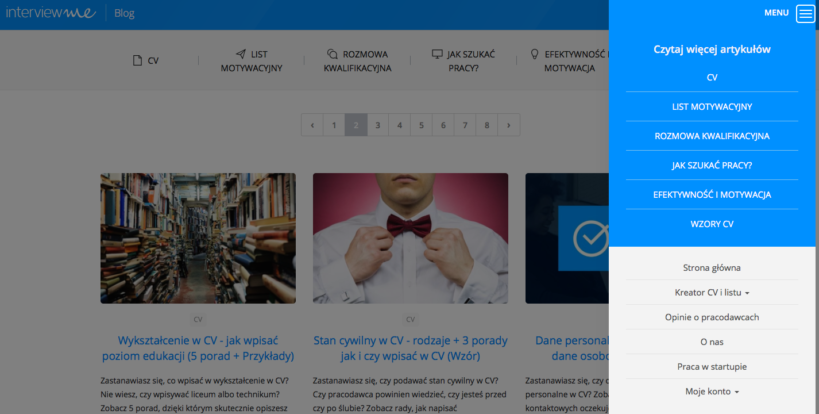Screen dimensions: 819x414
Task: Select current page 2 in pagination
Action: tap(356, 125)
